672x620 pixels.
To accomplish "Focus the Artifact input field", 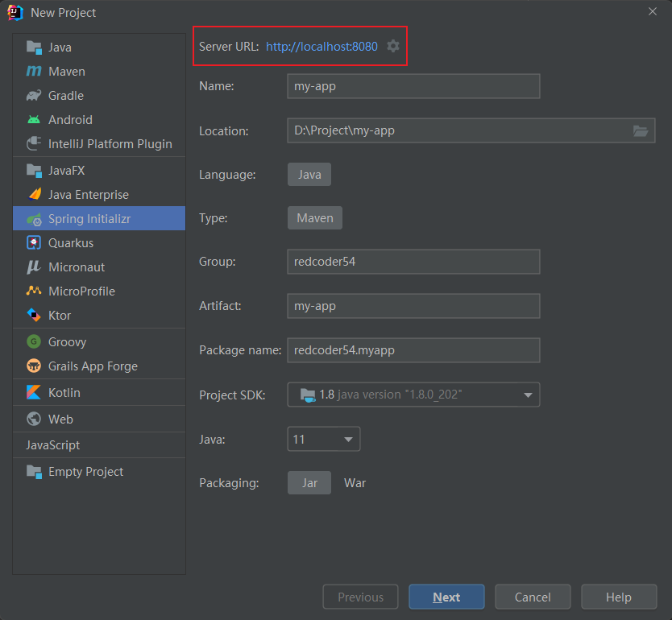I will (x=413, y=306).
